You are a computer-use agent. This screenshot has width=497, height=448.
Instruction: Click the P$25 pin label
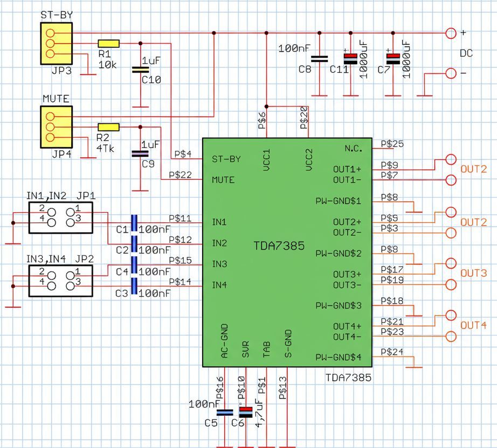coord(392,144)
